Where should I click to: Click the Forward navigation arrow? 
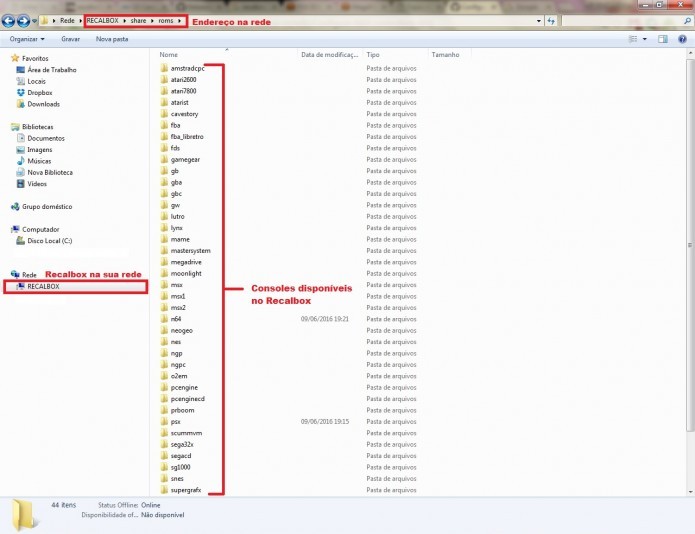coord(23,21)
